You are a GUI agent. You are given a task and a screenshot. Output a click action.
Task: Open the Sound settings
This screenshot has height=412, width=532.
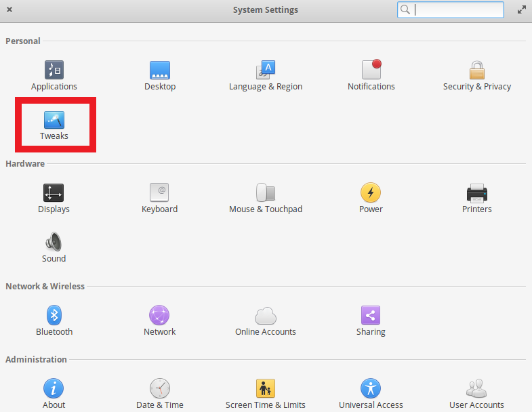pos(54,248)
